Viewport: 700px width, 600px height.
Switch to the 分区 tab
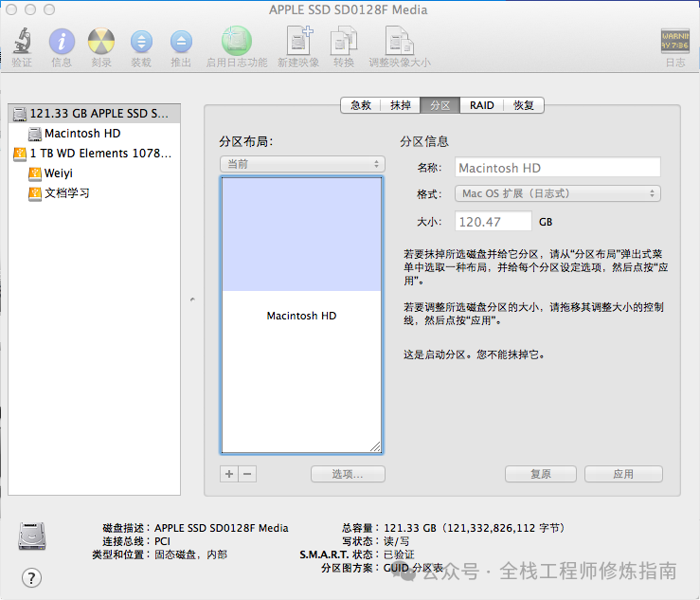(440, 105)
